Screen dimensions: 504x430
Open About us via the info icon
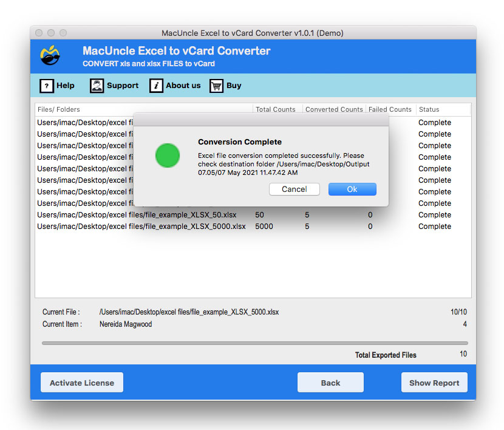coord(155,86)
